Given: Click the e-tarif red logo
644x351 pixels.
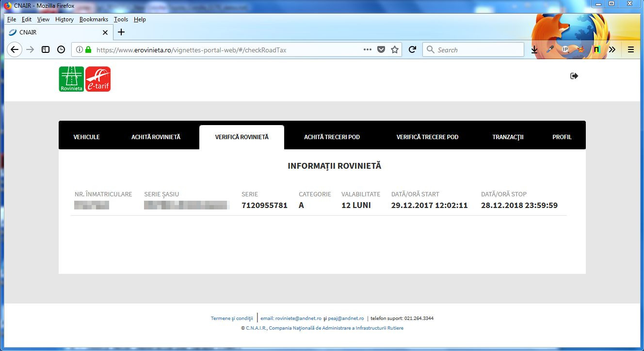Looking at the screenshot, I should pyautogui.click(x=98, y=79).
